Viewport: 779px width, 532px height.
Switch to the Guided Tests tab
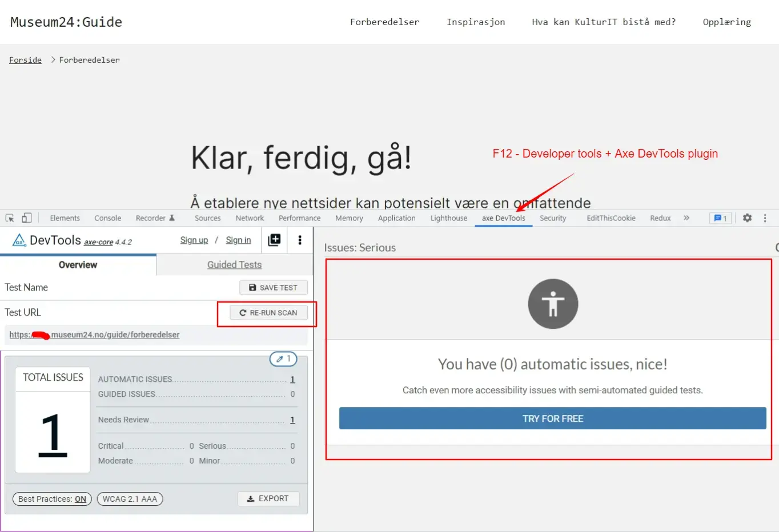pos(234,265)
